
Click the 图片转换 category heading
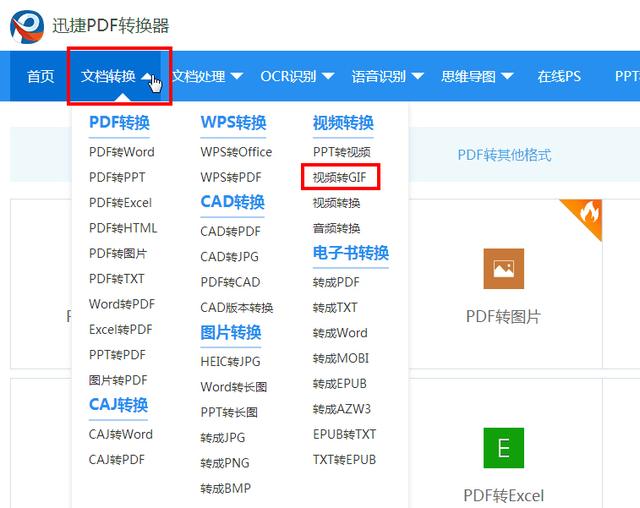pyautogui.click(x=231, y=332)
